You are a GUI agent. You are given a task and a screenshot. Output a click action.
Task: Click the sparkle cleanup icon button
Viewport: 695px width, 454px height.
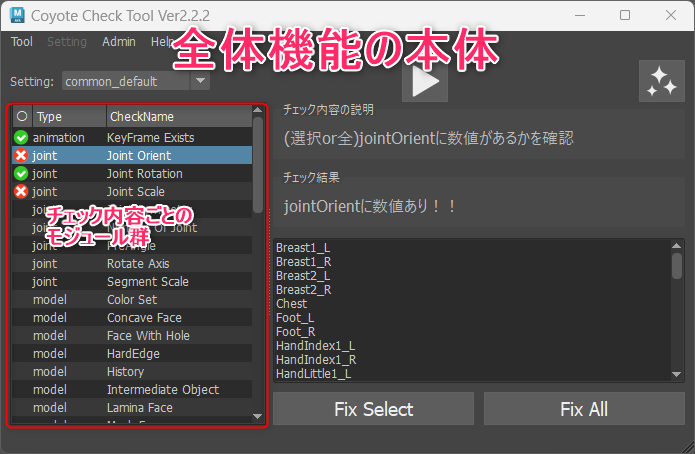[661, 81]
